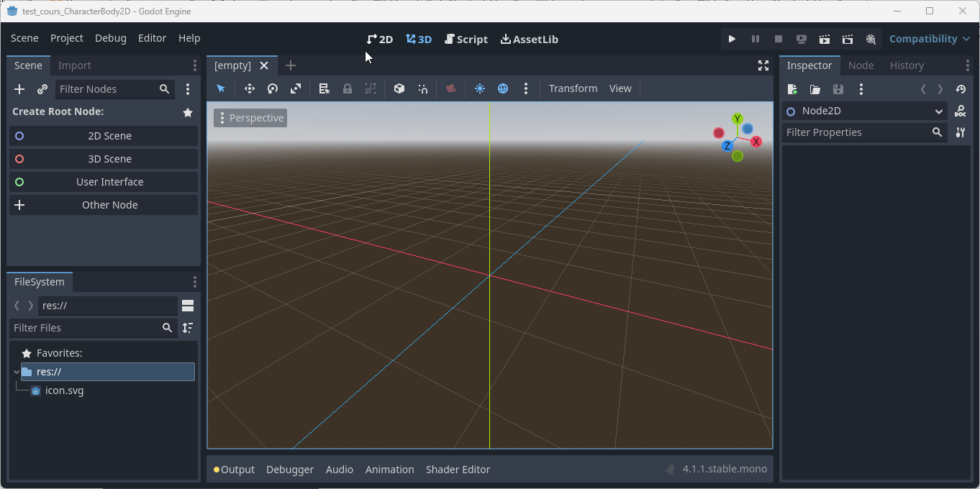Screen dimensions: 980x489
Task: Open the Scene menu
Action: [24, 38]
